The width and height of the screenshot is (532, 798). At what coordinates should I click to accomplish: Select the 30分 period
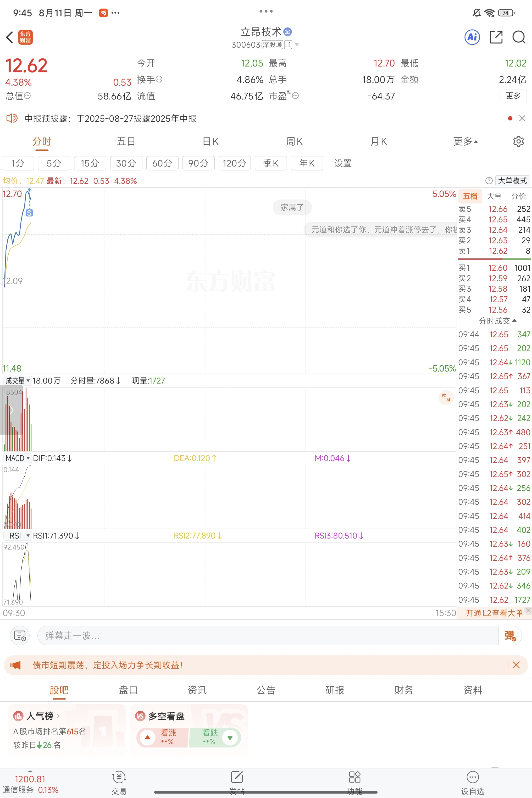click(126, 163)
